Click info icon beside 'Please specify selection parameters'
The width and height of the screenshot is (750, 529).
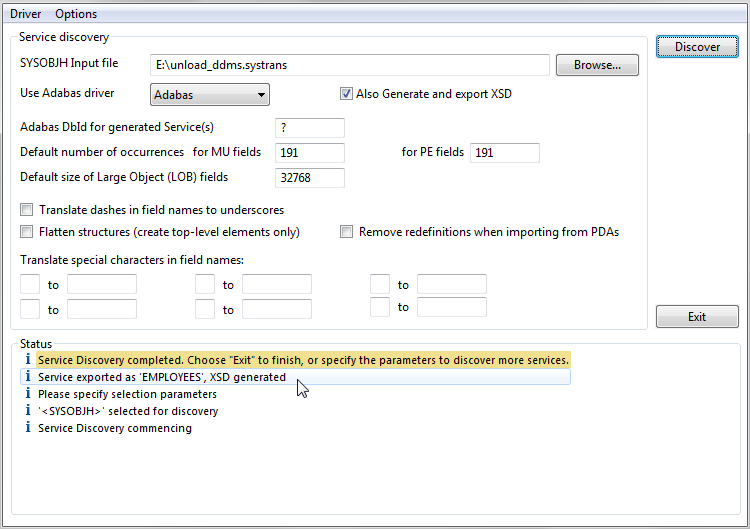pos(28,393)
